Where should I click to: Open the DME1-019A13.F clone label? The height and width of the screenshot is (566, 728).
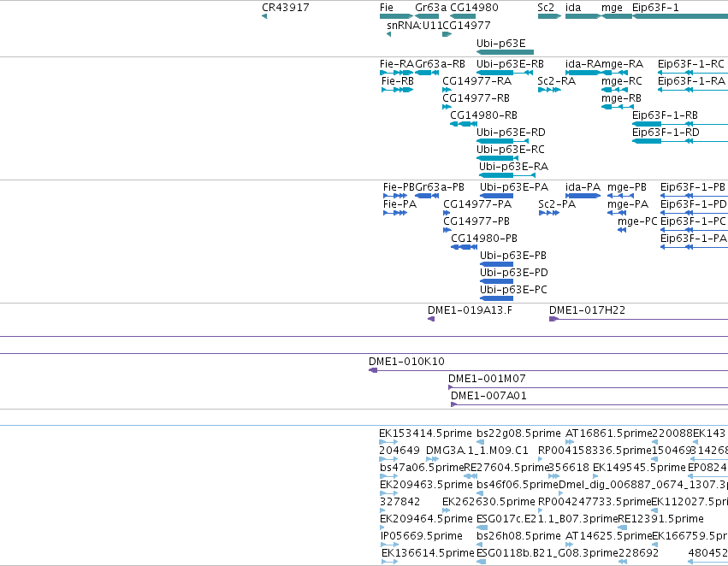point(470,310)
